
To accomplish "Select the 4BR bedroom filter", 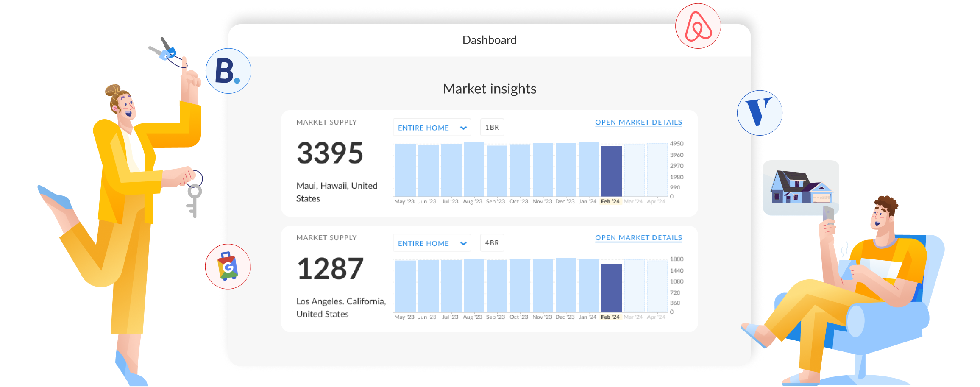I will (x=492, y=243).
